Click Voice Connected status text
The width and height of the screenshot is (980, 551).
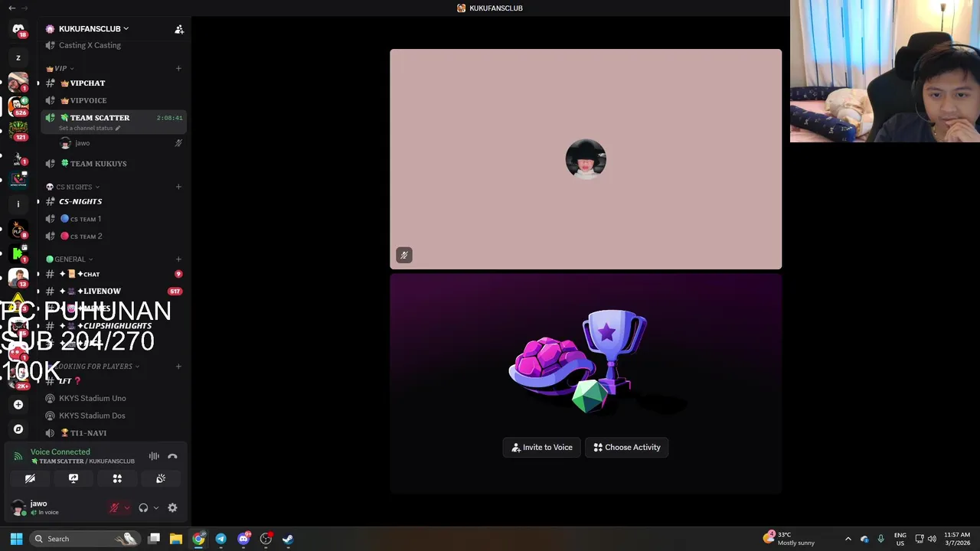click(60, 452)
